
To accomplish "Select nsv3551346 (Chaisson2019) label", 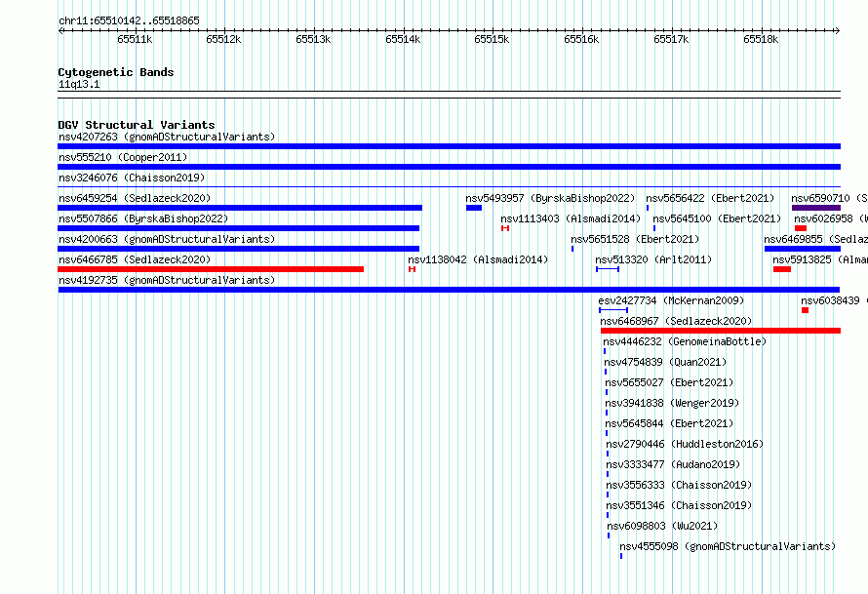I will 679,505.
